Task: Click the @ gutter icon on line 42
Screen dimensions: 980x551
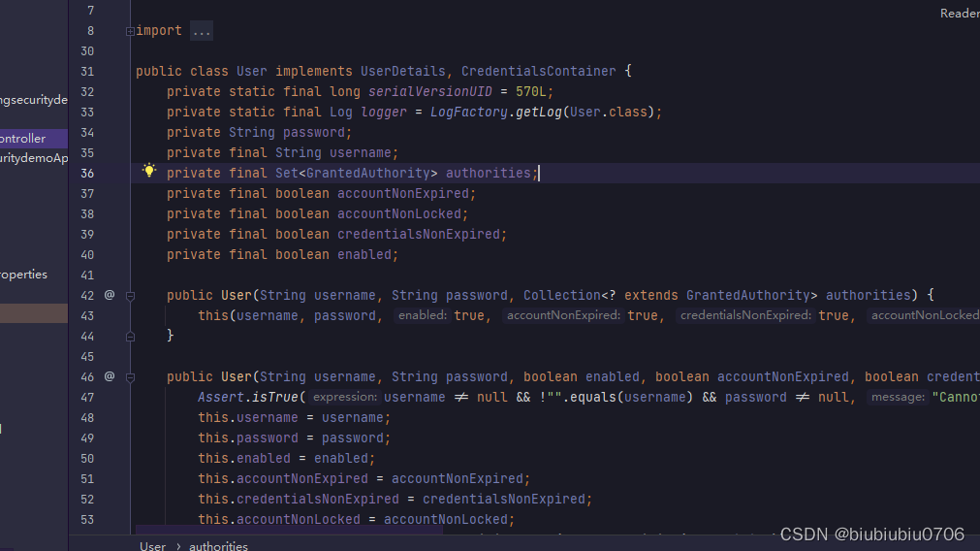Action: [x=110, y=295]
